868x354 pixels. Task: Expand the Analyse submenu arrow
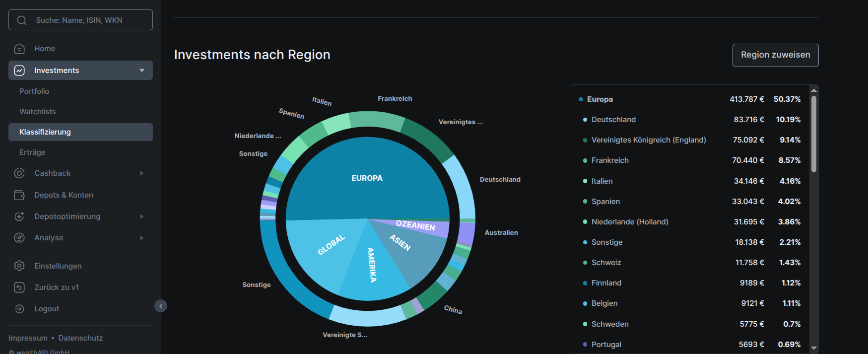click(x=142, y=238)
